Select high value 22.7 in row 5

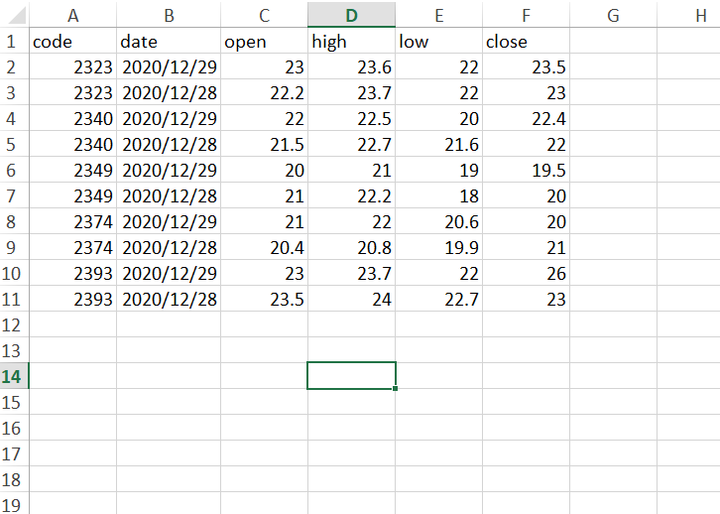tap(351, 144)
